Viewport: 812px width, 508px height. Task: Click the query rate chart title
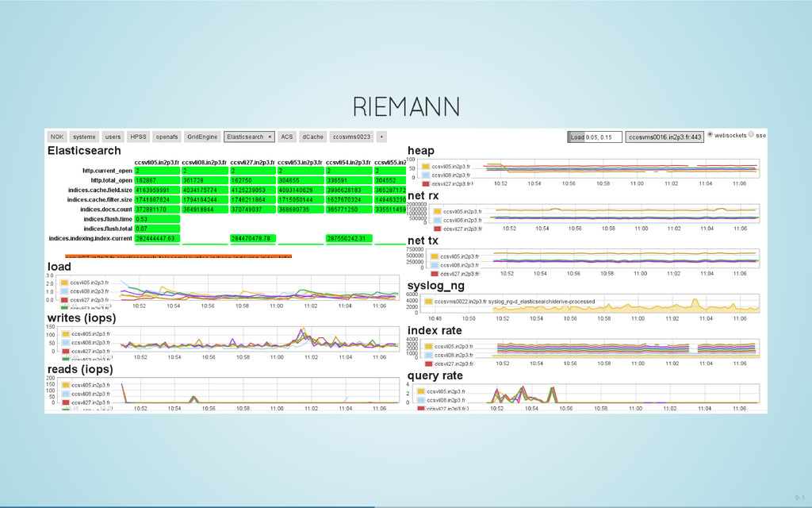(435, 375)
